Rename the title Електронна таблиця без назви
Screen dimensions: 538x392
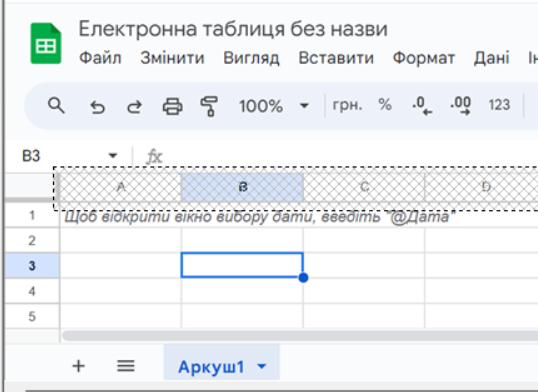pyautogui.click(x=233, y=29)
